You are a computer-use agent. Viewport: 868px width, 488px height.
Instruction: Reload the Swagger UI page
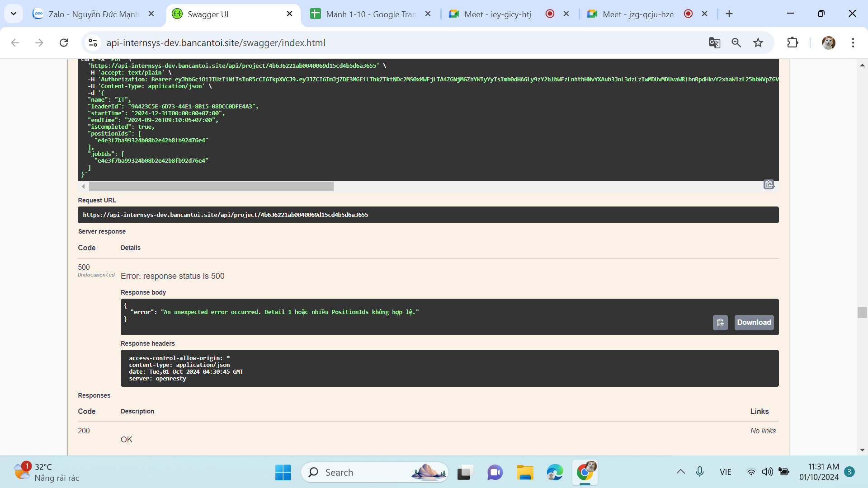pyautogui.click(x=64, y=43)
